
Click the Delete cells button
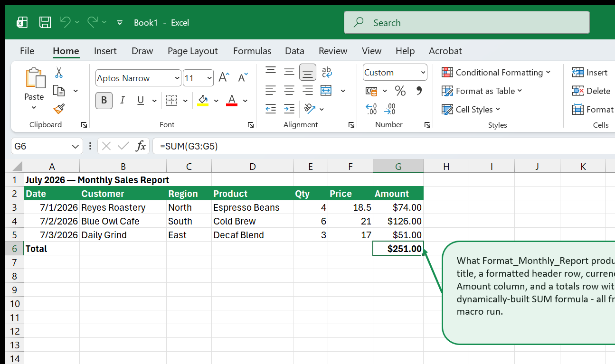point(591,91)
